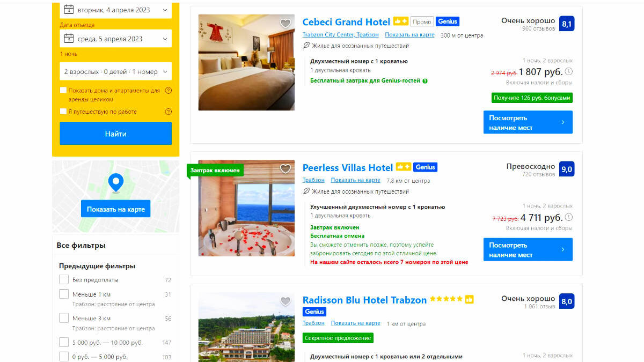Check 'Я путешествую по работе' option

tap(63, 112)
